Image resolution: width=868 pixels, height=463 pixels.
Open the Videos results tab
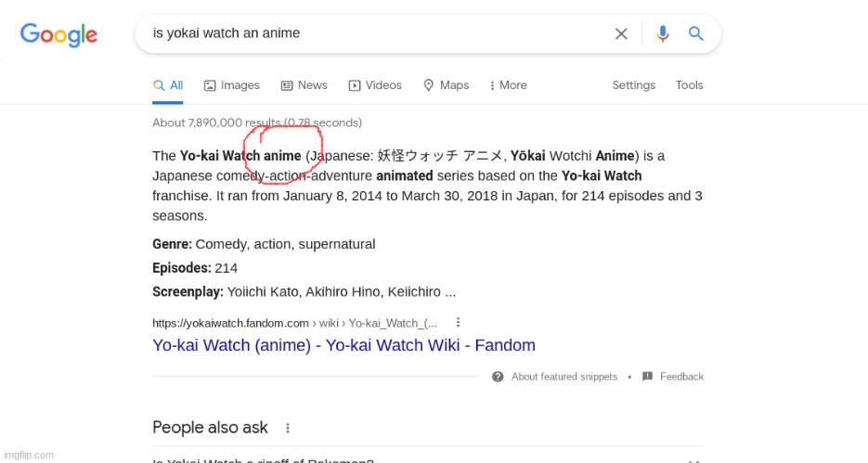pos(375,85)
